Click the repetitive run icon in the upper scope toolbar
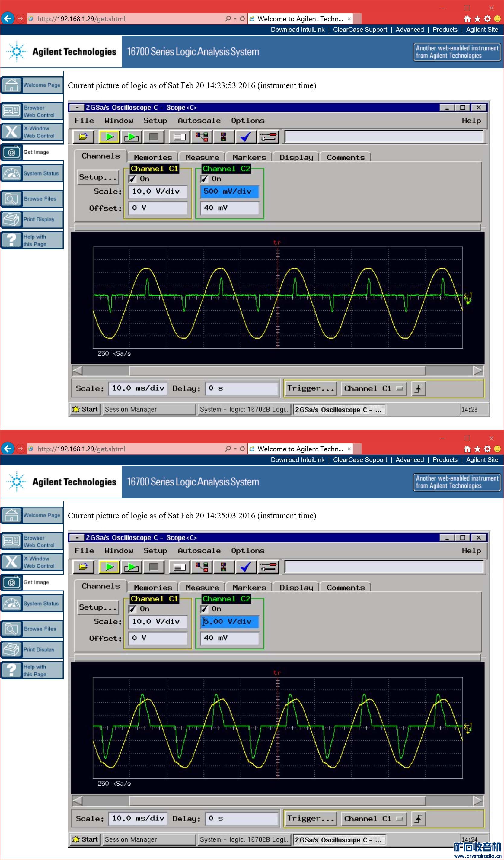Image resolution: width=504 pixels, height=860 pixels. (x=131, y=137)
